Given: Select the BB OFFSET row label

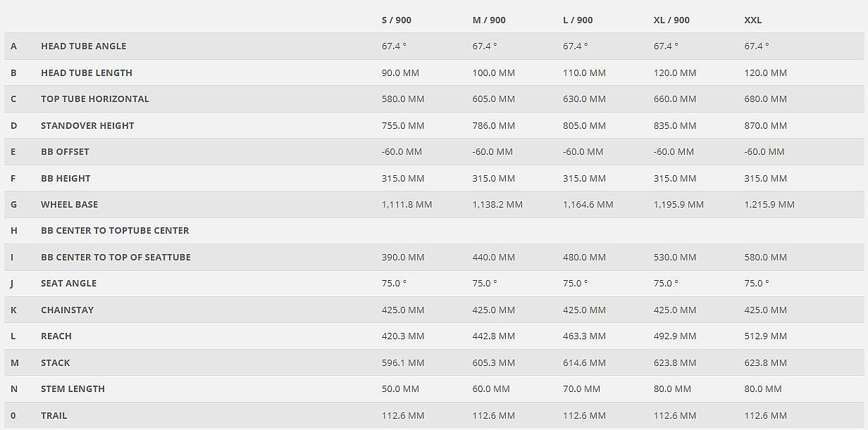Looking at the screenshot, I should 65,151.
